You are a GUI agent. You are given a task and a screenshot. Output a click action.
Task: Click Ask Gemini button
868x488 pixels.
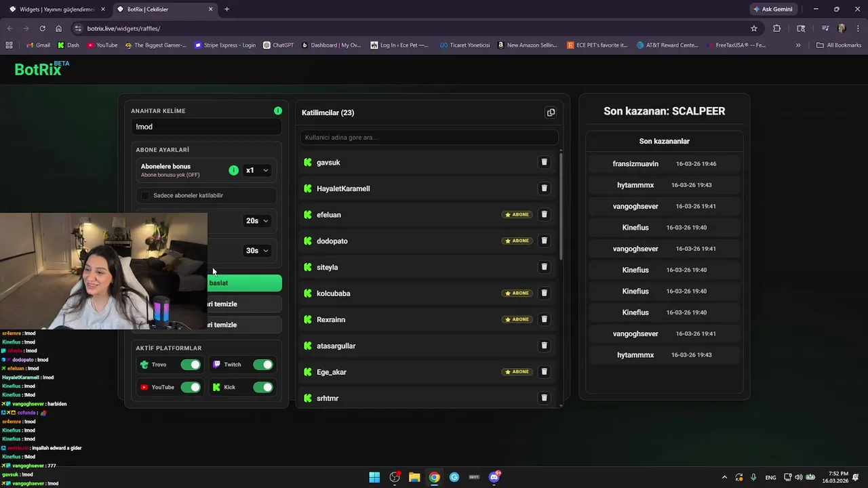[772, 9]
